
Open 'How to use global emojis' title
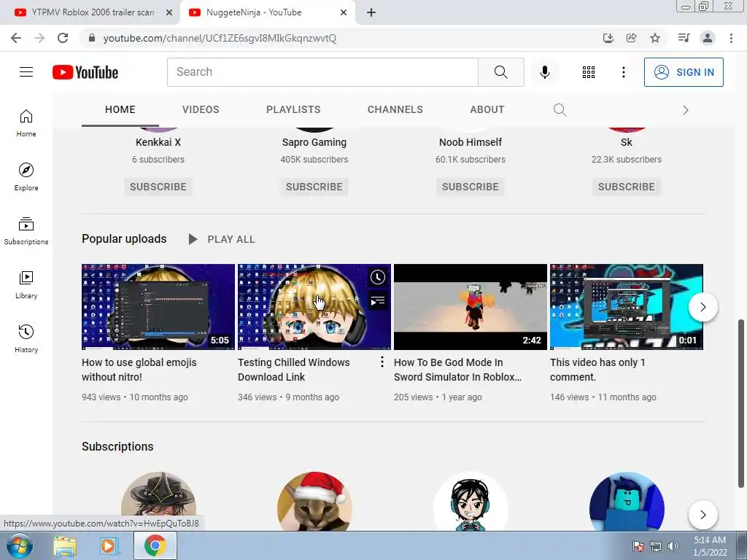[139, 370]
